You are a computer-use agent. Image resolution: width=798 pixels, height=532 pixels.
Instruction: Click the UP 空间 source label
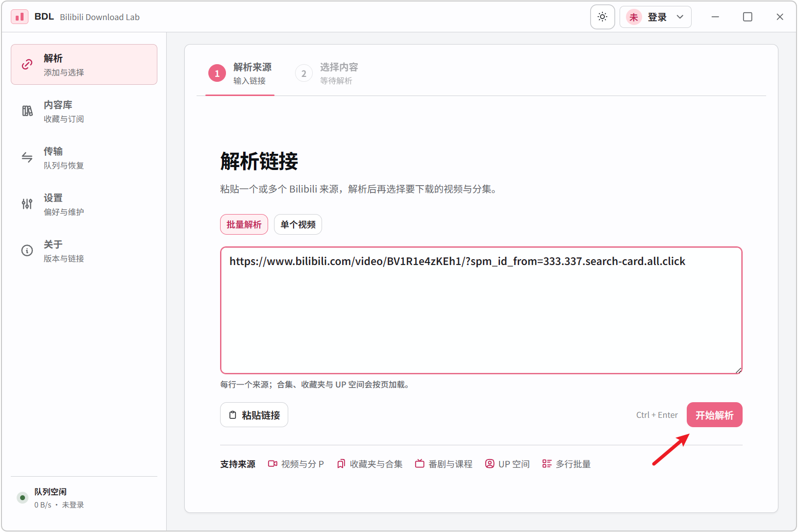coord(514,464)
